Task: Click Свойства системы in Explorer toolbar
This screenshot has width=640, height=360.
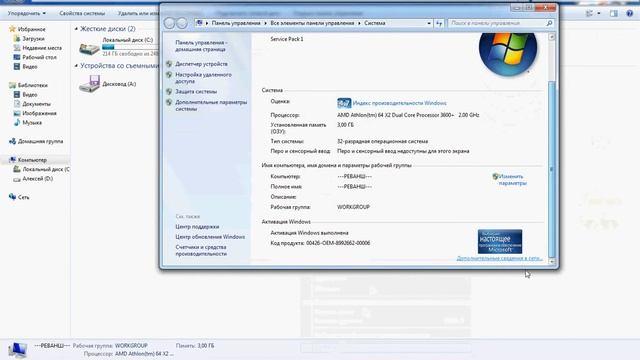Action: (x=82, y=13)
